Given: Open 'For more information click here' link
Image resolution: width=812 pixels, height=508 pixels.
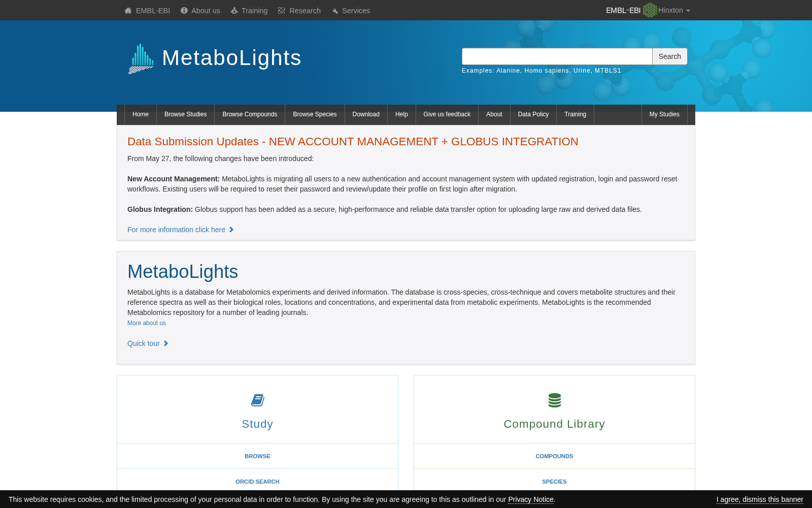Looking at the screenshot, I should pos(176,230).
